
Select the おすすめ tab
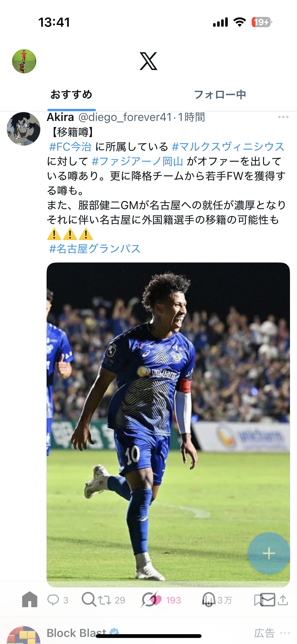coord(72,95)
